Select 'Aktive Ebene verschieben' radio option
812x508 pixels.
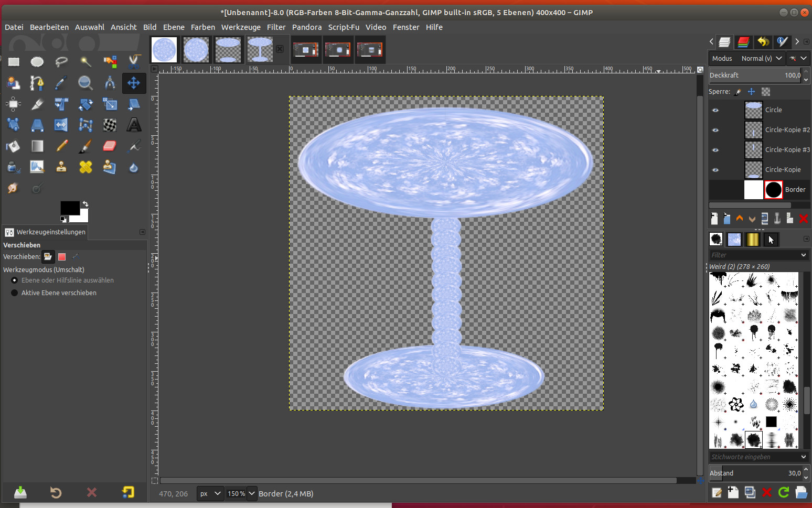click(x=15, y=293)
